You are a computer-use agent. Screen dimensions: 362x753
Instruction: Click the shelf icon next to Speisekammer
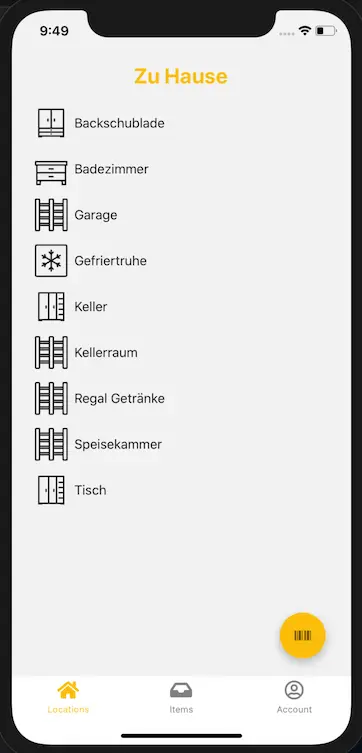[51, 444]
